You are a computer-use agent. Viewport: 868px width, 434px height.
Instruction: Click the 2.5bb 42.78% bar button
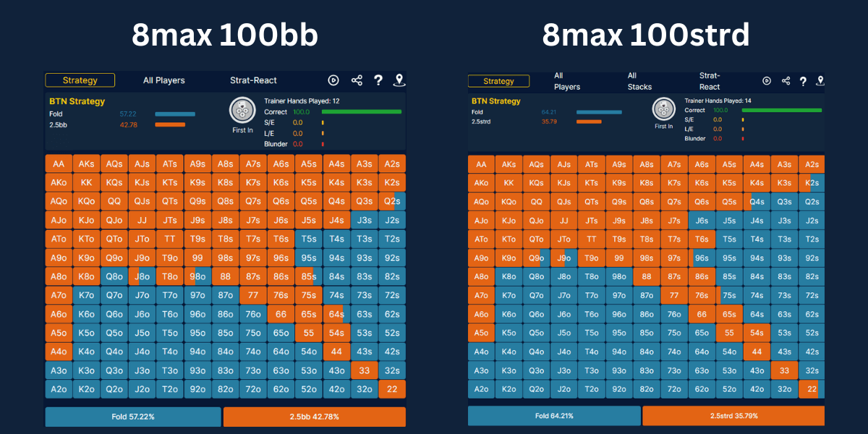(314, 417)
